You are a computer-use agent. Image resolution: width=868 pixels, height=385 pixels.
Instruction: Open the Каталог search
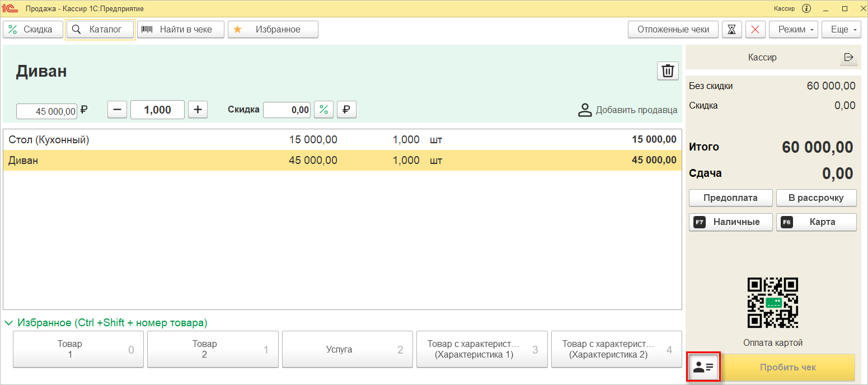click(x=100, y=30)
